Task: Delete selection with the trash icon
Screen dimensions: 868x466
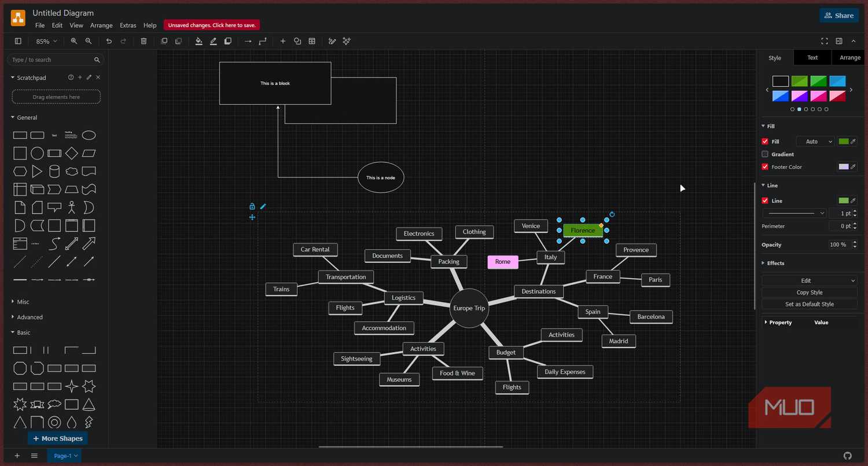Action: (x=144, y=41)
